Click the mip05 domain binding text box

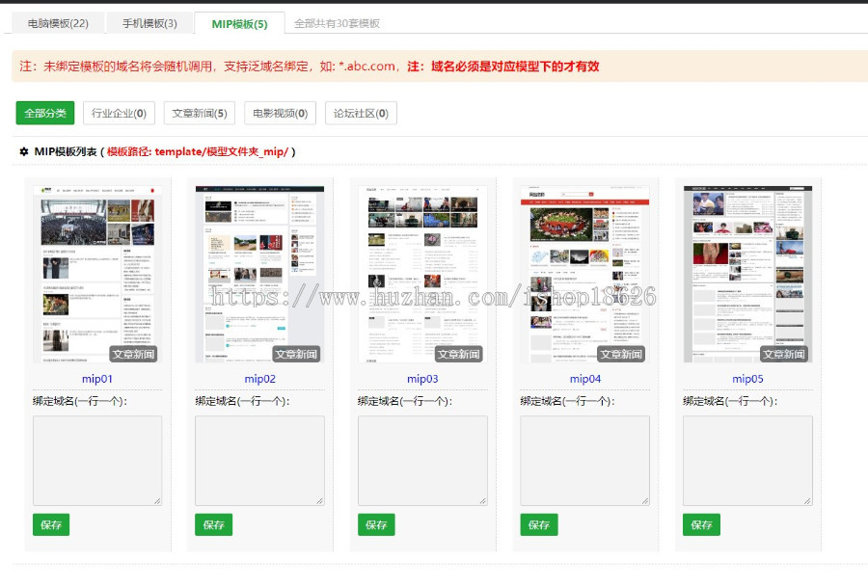click(x=747, y=461)
